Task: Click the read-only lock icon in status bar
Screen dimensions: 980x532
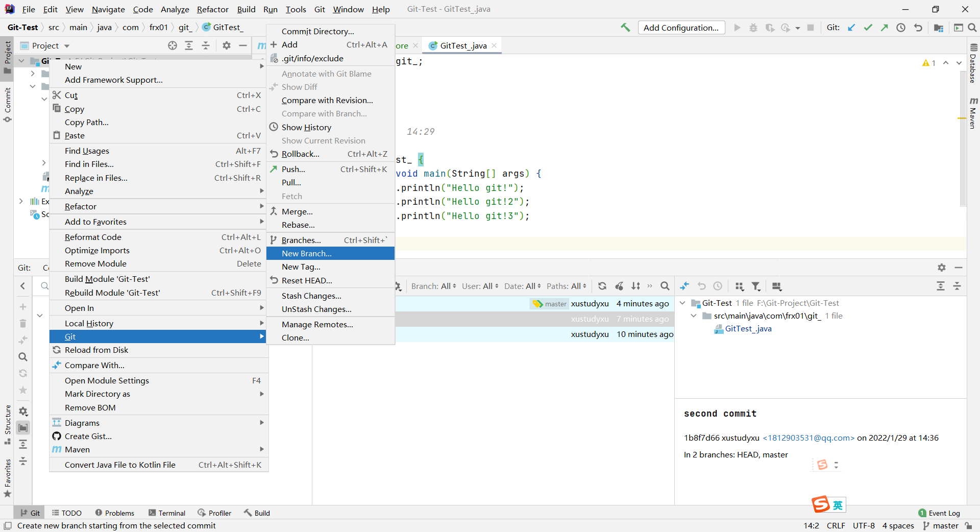Action: pyautogui.click(x=968, y=525)
